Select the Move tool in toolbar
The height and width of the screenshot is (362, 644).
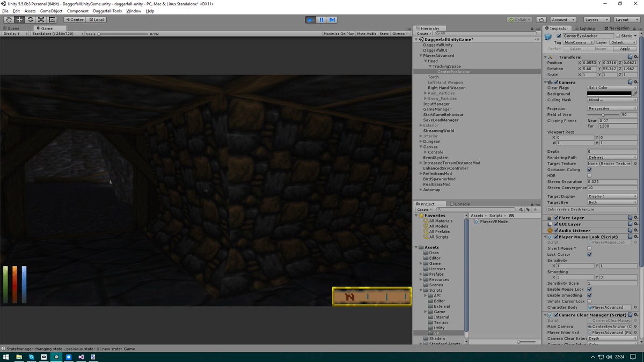pos(19,20)
